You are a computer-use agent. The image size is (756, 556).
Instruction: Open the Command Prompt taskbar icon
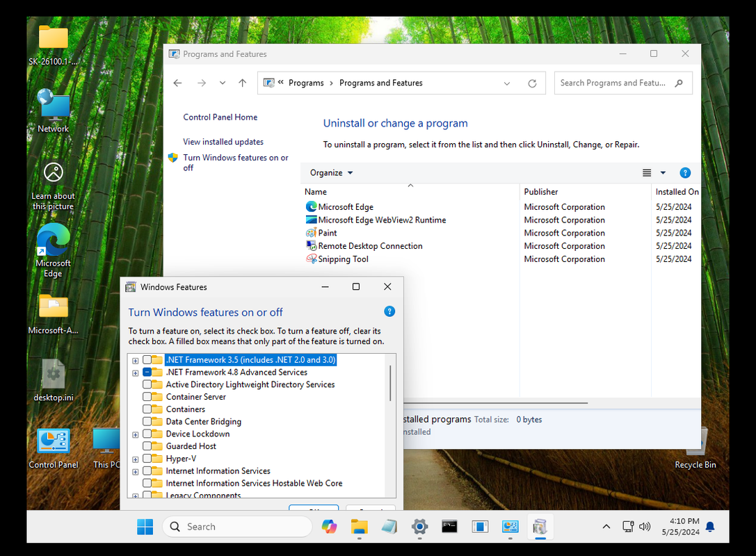pos(449,527)
